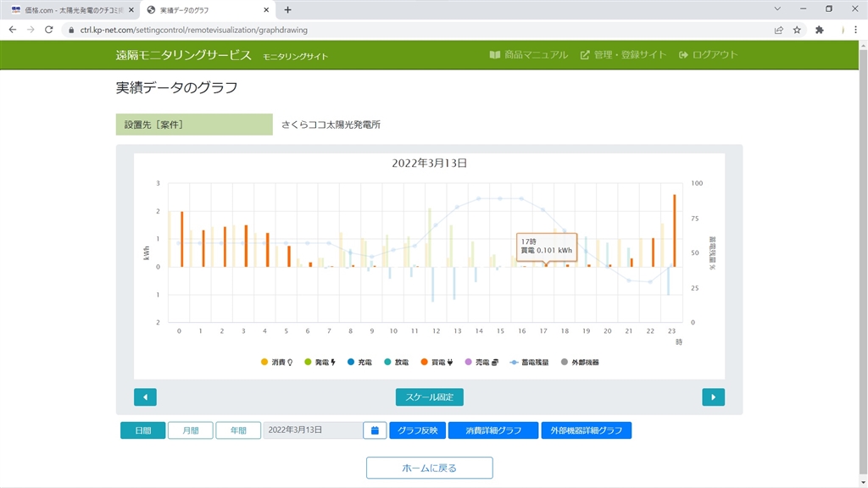Click the orange 買電 bar at hour 23
The width and height of the screenshot is (868, 488).
(674, 230)
